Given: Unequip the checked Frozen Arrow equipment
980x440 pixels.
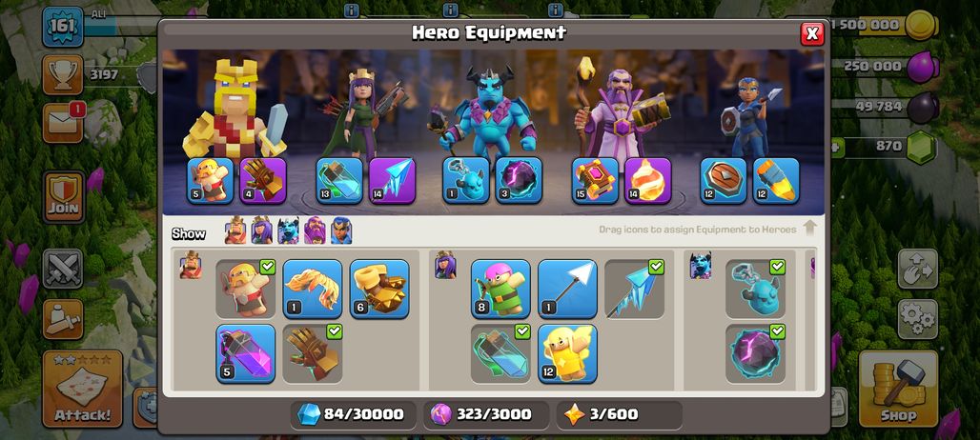Looking at the screenshot, I should [x=634, y=289].
